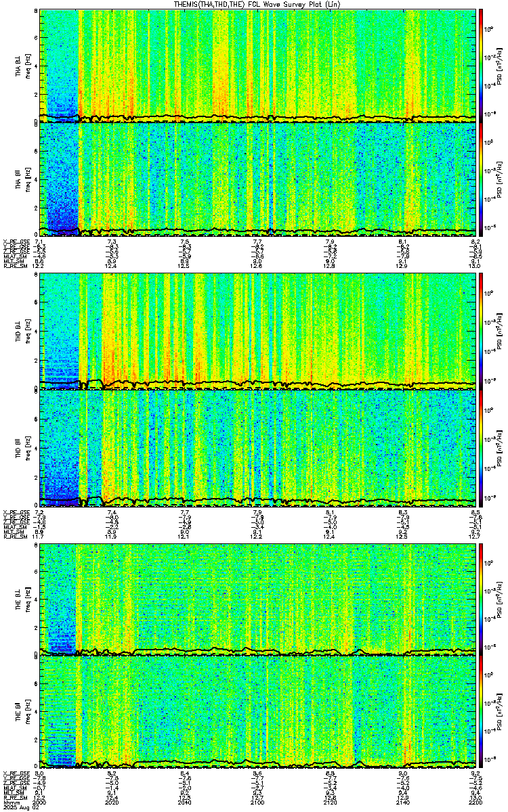
Task: Click the THD B-perpendicular color bar
Action: 480,330
